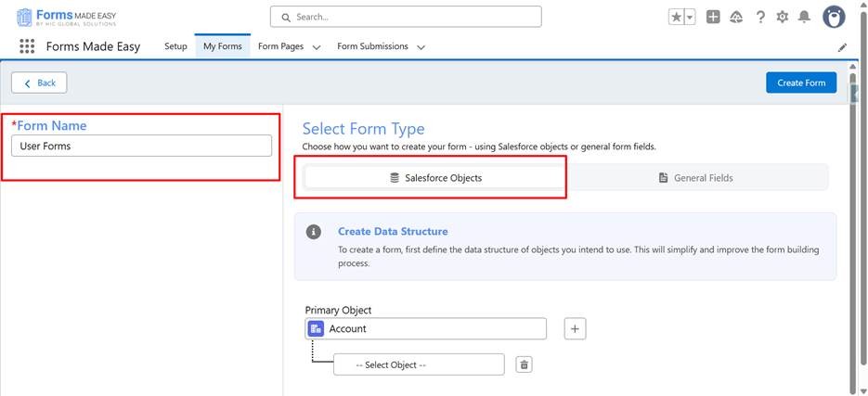
Task: Open the Setup gear icon
Action: click(783, 17)
